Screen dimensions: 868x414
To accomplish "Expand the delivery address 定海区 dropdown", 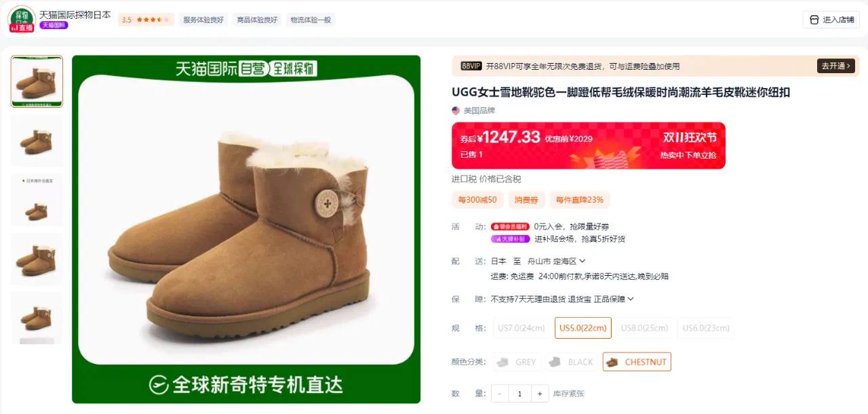I will (583, 261).
